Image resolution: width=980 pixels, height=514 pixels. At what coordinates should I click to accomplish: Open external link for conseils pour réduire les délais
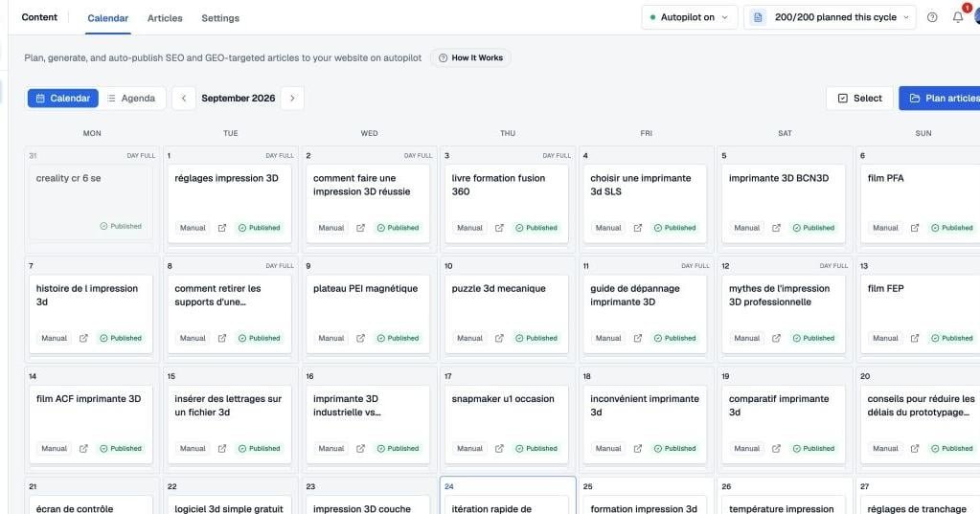coord(915,448)
